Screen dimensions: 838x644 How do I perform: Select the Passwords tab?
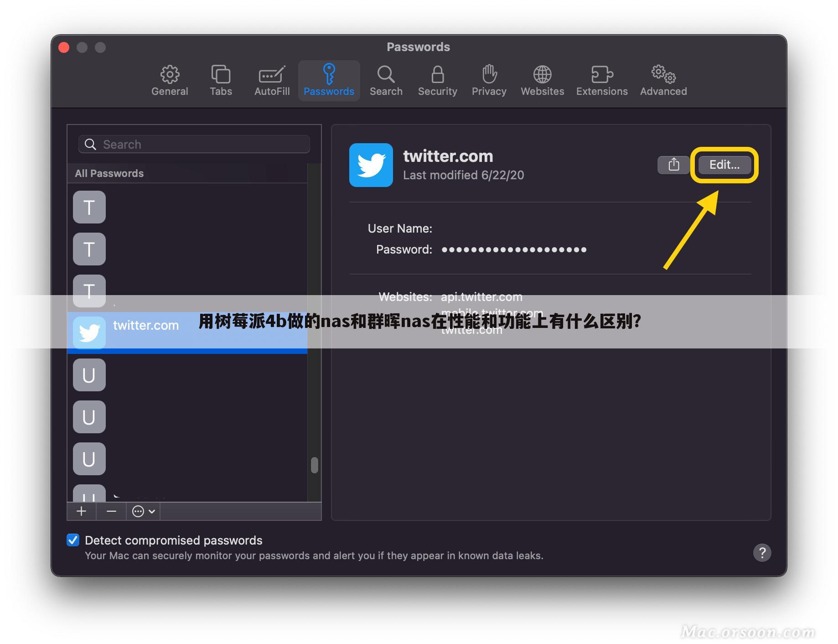pyautogui.click(x=329, y=81)
